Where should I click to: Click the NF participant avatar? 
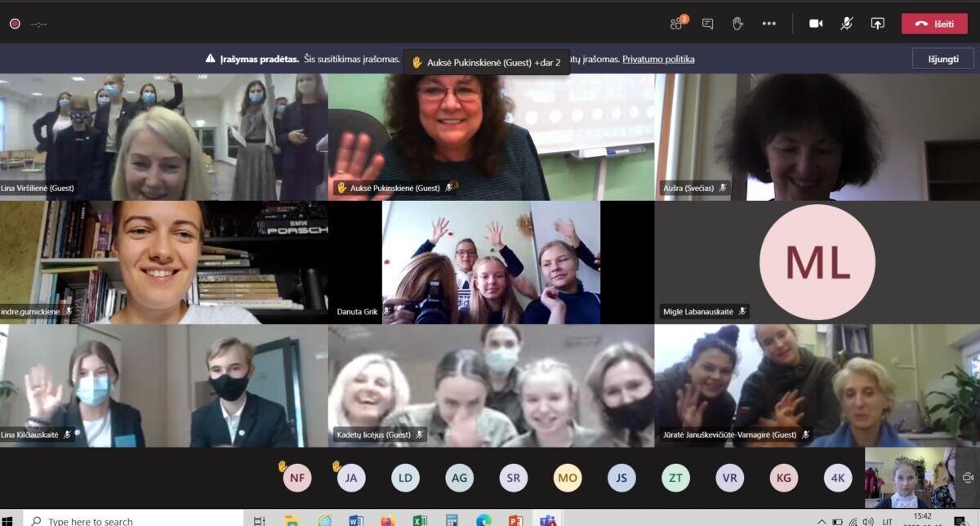tap(297, 478)
